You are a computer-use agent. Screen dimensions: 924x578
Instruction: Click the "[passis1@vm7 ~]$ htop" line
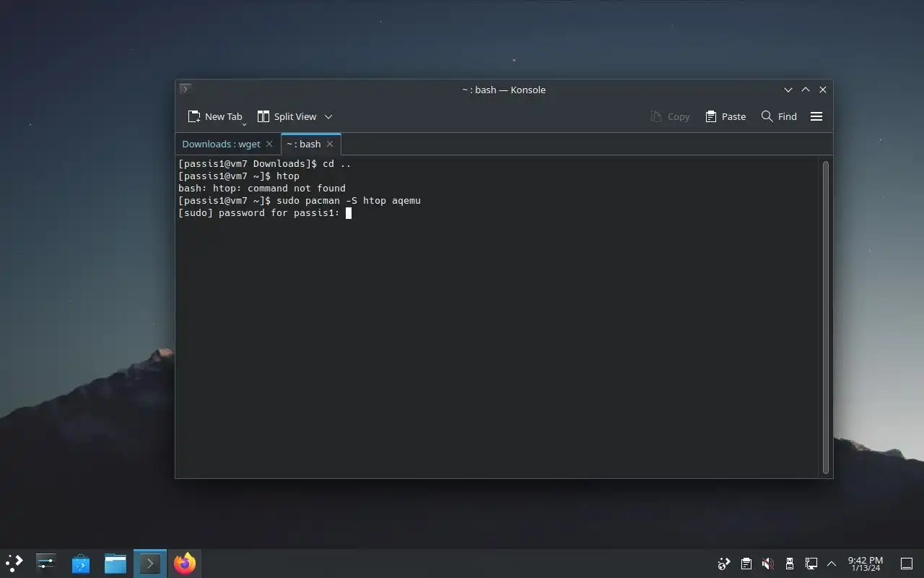click(239, 176)
